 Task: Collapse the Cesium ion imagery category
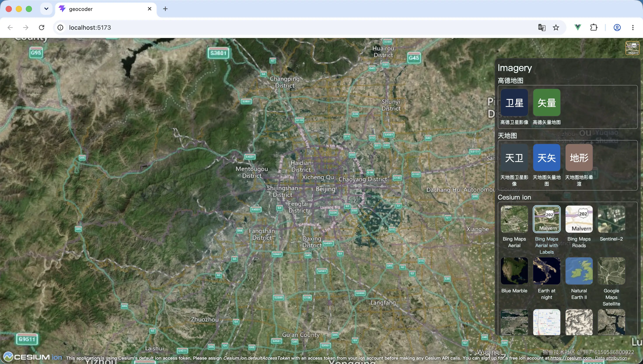pos(514,197)
